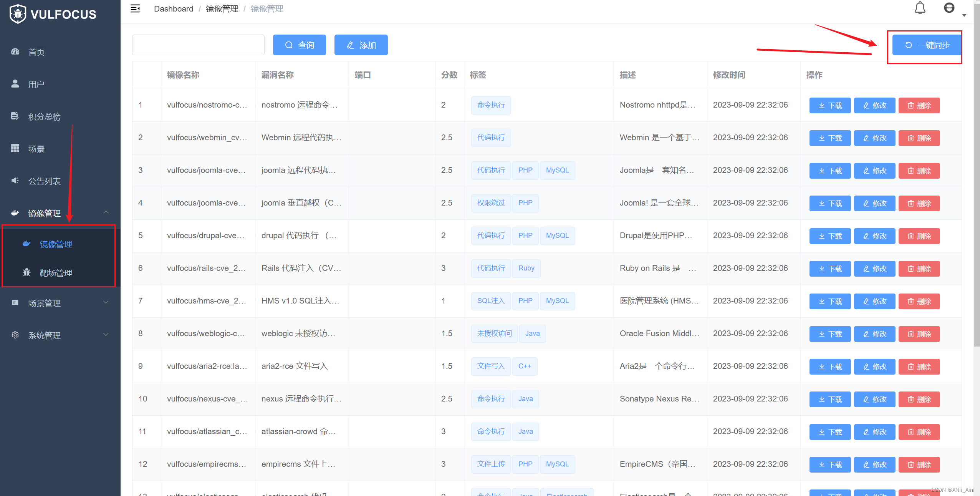Screen dimensions: 980x496
Task: Open the user account dropdown arrow
Action: 964,15
